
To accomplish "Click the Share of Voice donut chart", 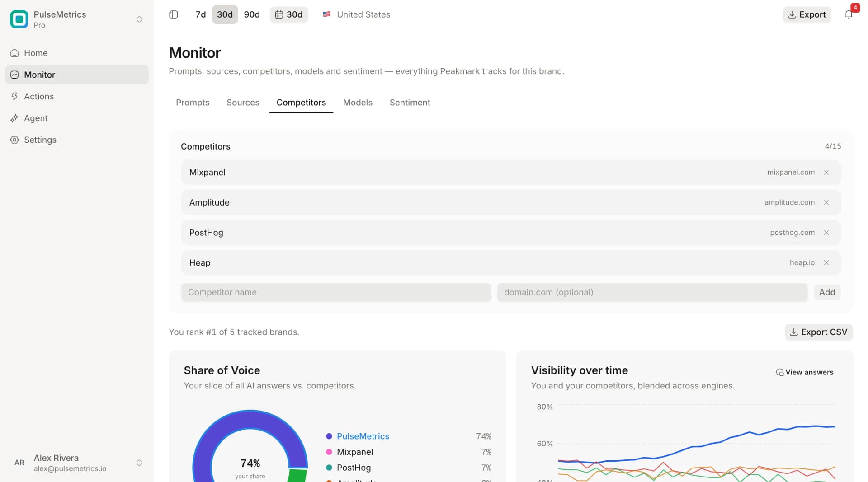I will point(250,446).
